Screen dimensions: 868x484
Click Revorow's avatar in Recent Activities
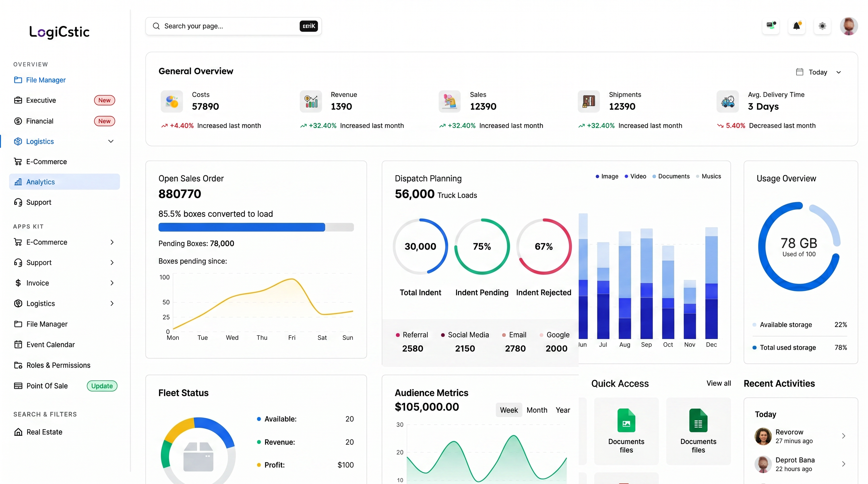click(x=763, y=436)
